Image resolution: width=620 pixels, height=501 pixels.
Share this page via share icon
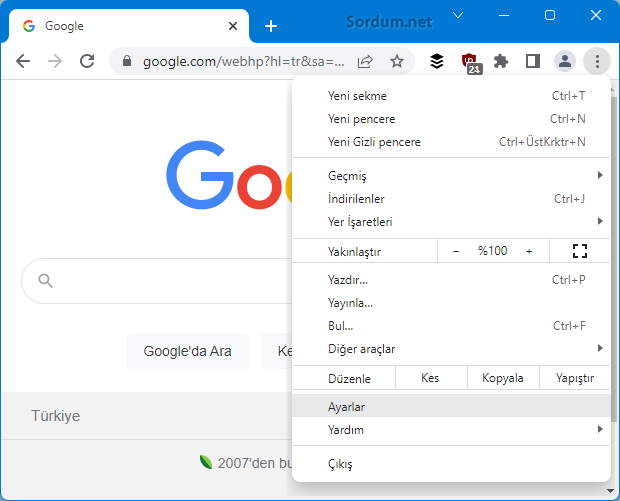tap(365, 61)
